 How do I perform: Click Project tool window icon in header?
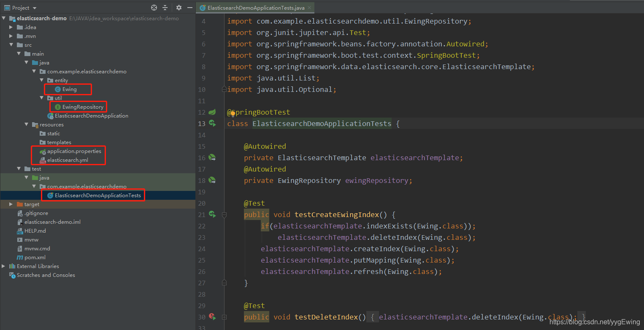click(7, 8)
